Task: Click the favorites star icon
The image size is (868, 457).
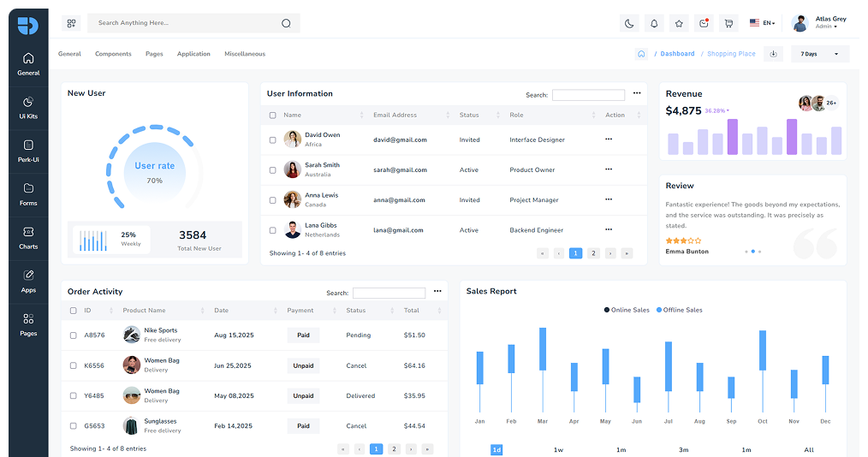Action: click(x=679, y=23)
